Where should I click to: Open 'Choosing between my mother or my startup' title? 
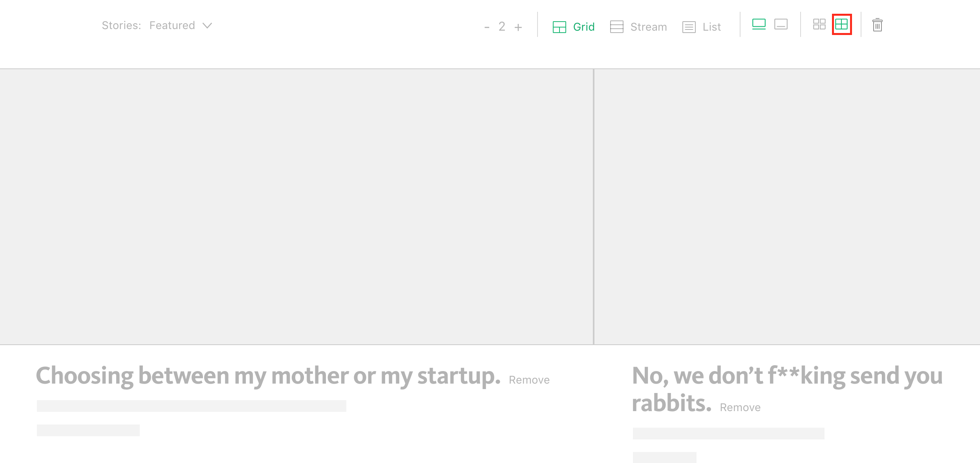click(x=268, y=376)
